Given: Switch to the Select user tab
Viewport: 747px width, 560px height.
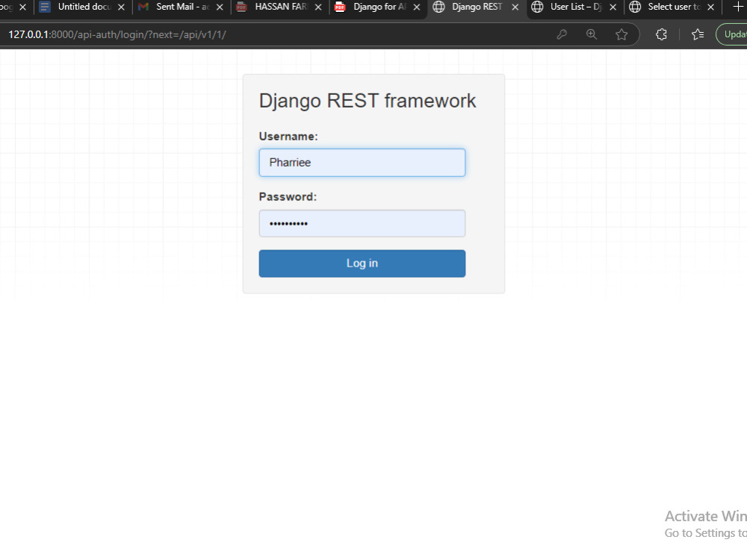Looking at the screenshot, I should point(672,7).
